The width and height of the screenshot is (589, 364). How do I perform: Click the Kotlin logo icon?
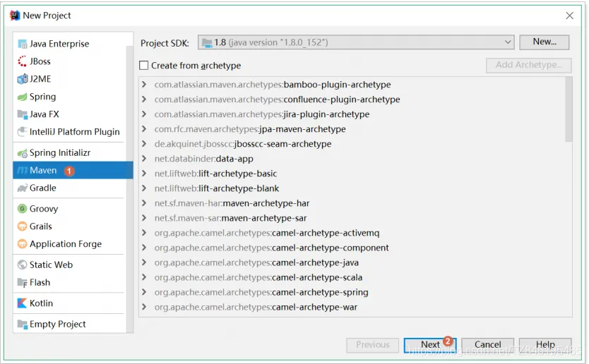pyautogui.click(x=23, y=303)
